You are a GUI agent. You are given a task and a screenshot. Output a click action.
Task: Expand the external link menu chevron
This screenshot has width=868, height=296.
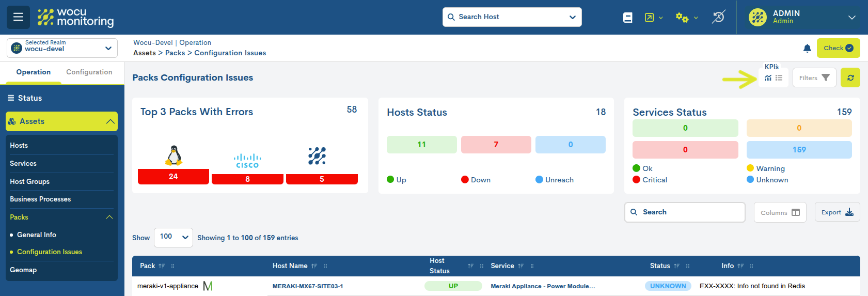click(660, 18)
